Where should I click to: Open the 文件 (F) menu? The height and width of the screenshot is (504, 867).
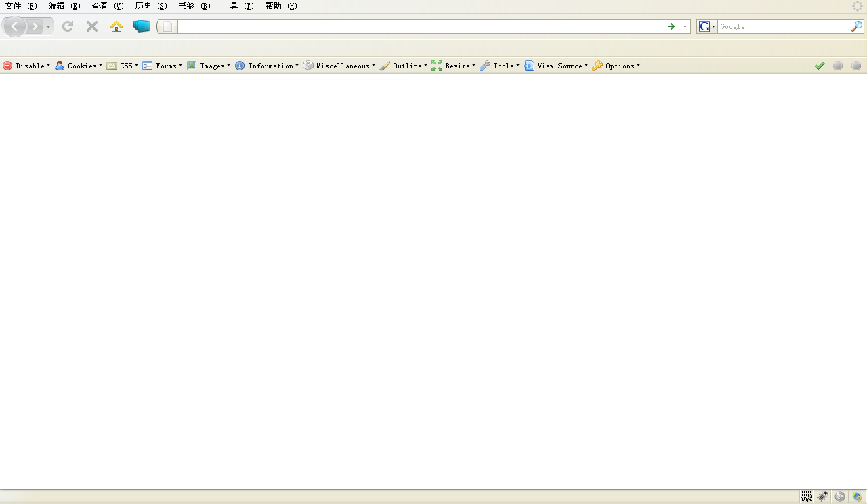21,6
